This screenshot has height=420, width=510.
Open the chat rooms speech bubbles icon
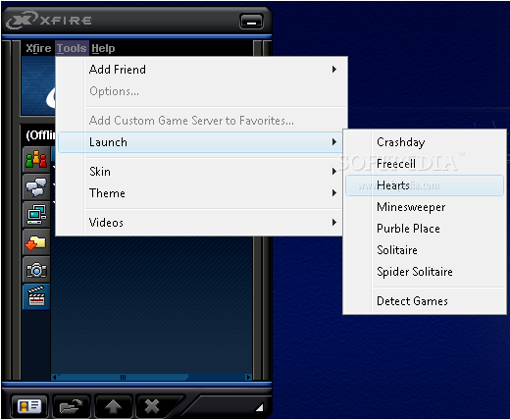click(36, 187)
